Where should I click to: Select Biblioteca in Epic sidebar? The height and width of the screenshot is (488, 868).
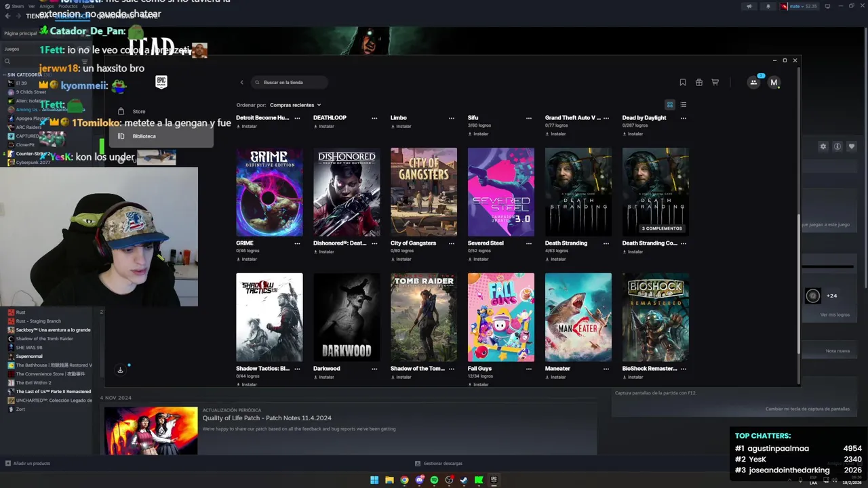tap(161, 136)
